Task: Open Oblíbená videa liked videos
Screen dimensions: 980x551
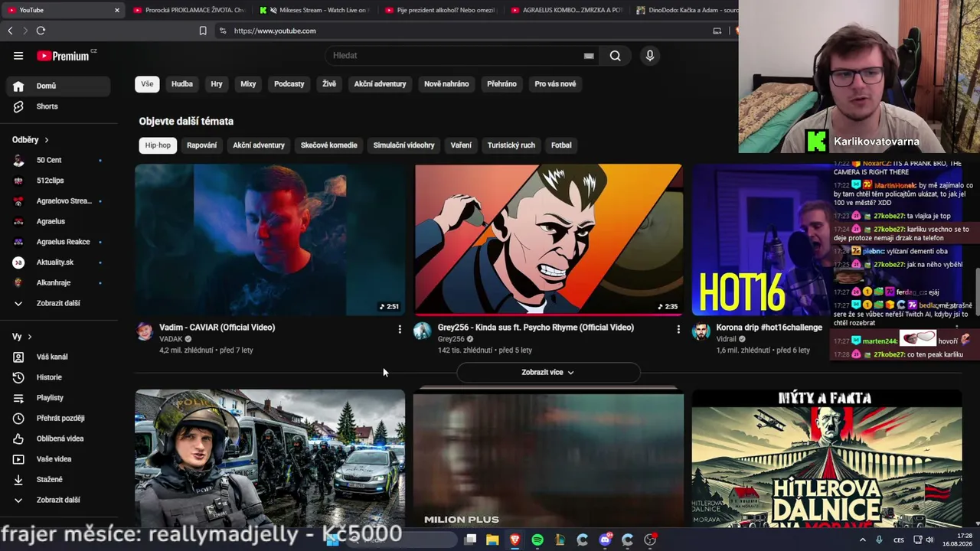Action: pyautogui.click(x=58, y=439)
